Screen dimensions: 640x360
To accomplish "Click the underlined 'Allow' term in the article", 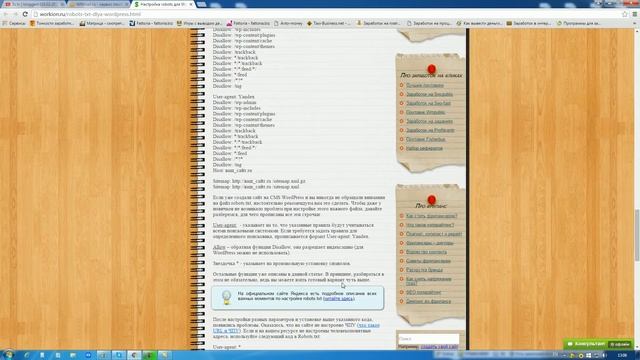I will pyautogui.click(x=219, y=247).
